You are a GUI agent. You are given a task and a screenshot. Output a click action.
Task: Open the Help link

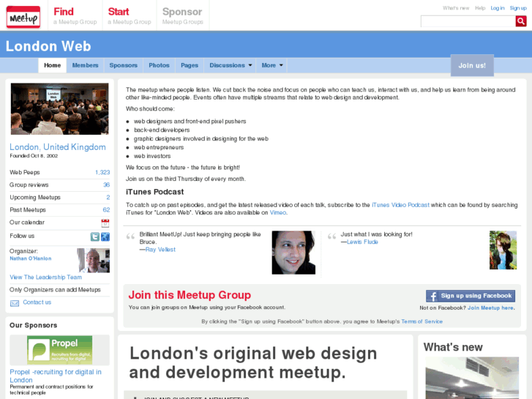(x=480, y=8)
